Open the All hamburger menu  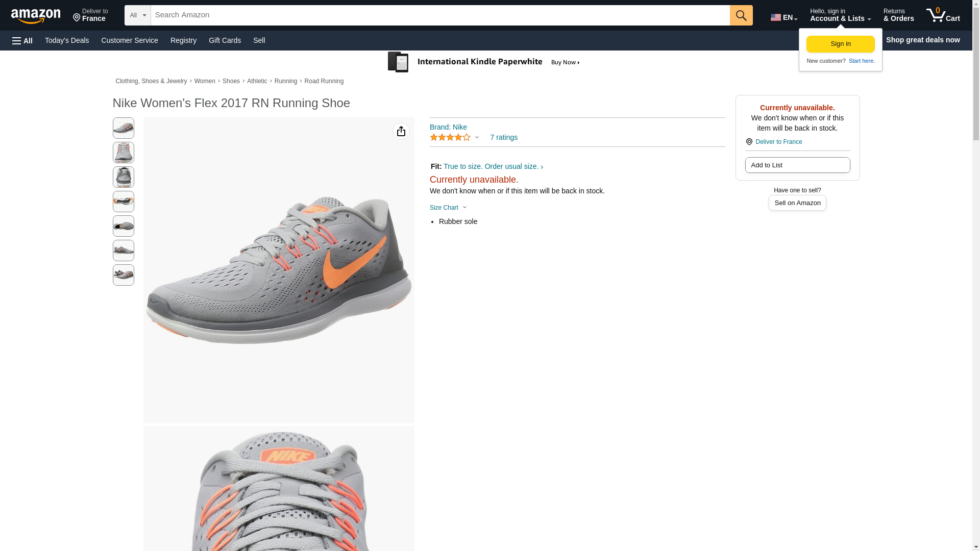pyautogui.click(x=22, y=40)
